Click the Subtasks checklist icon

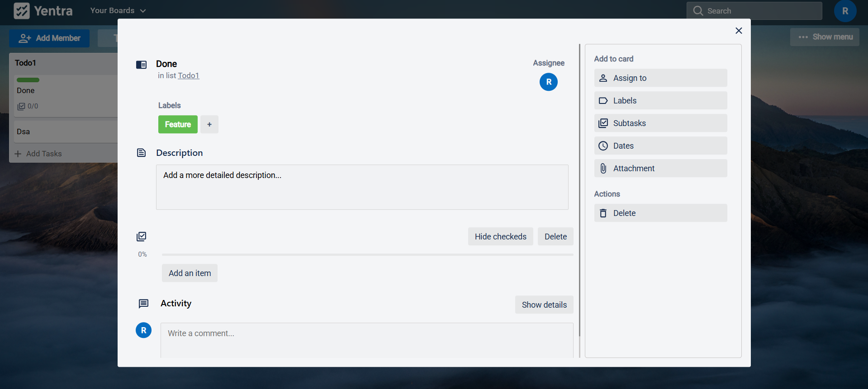603,123
